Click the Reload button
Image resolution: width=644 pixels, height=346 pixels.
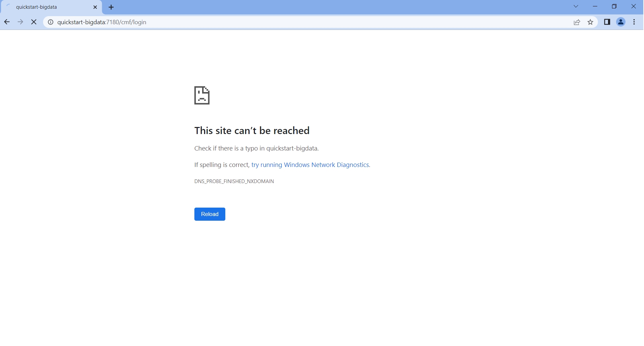click(210, 214)
